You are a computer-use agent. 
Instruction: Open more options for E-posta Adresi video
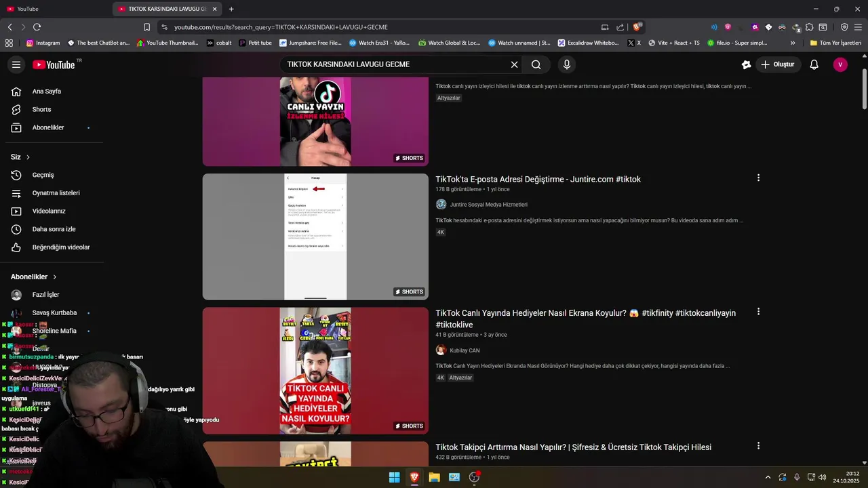[758, 178]
